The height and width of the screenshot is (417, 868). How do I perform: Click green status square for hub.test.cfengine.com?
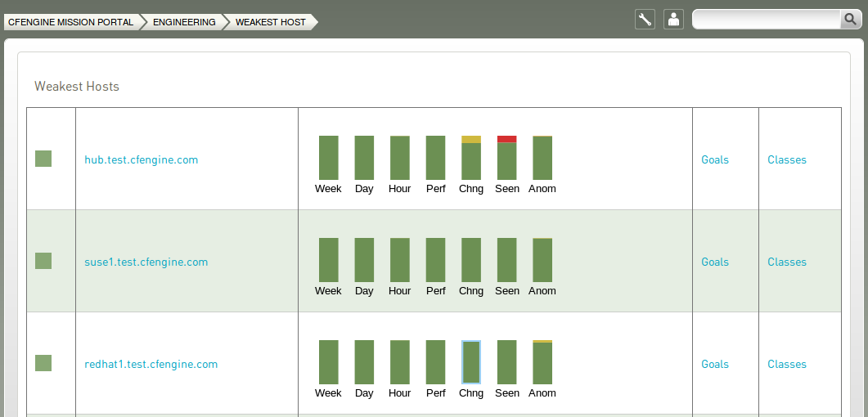click(x=43, y=159)
